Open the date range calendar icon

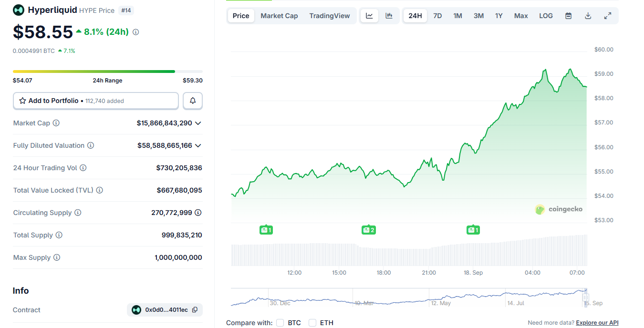click(568, 15)
